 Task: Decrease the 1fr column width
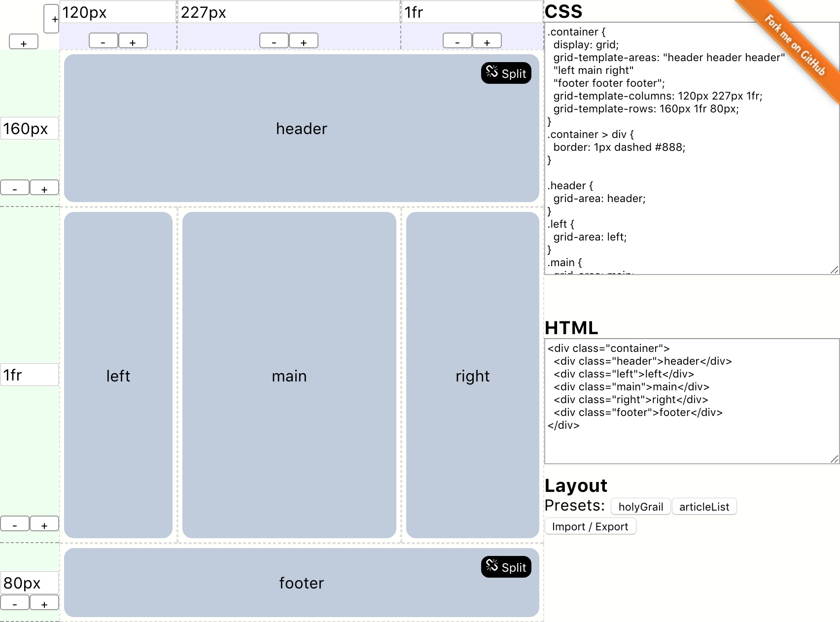458,40
